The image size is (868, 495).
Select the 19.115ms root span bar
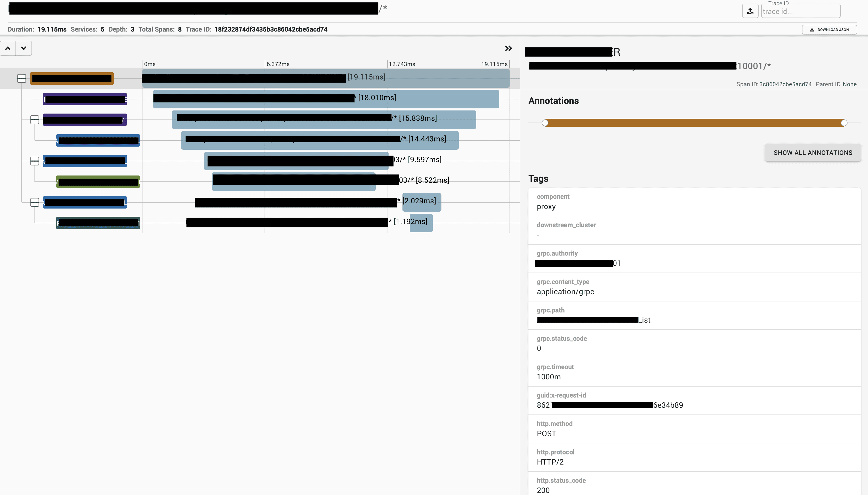[326, 78]
